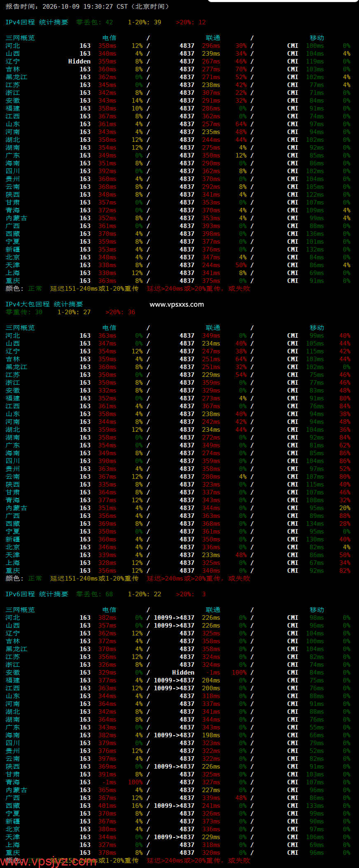
Task: Click '三网概览' header in the IPv4回程 table
Action: [x=20, y=38]
